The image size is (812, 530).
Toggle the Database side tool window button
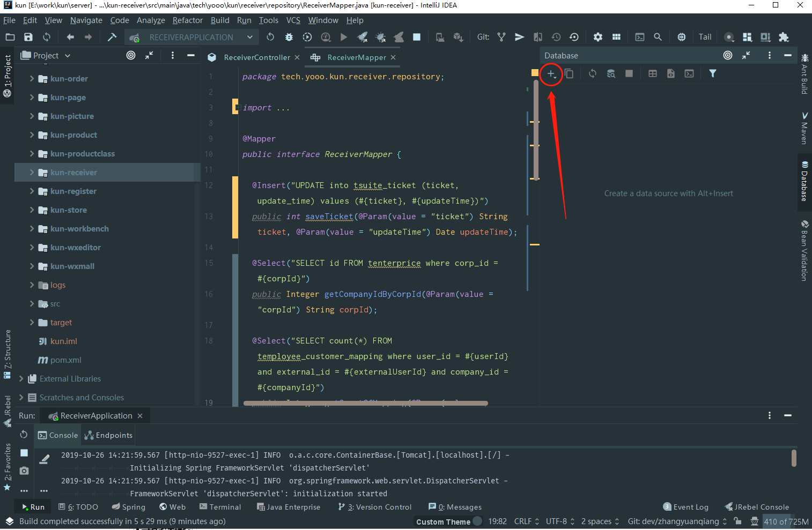tap(804, 182)
